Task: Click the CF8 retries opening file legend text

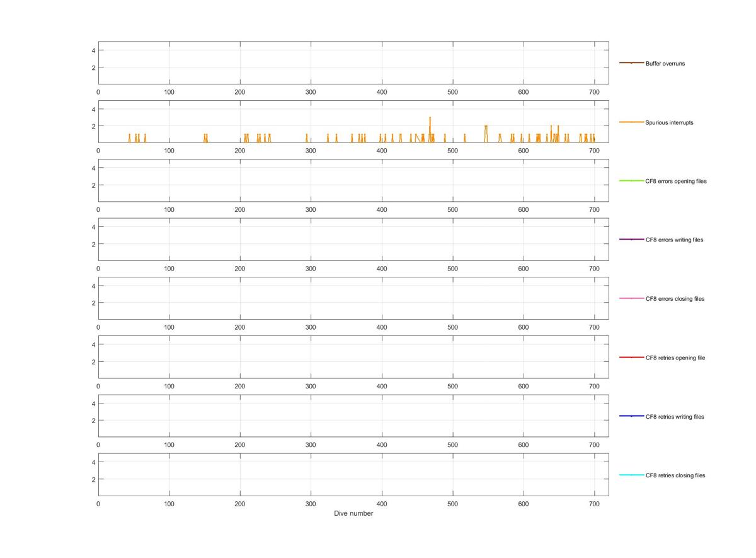Action: click(675, 357)
